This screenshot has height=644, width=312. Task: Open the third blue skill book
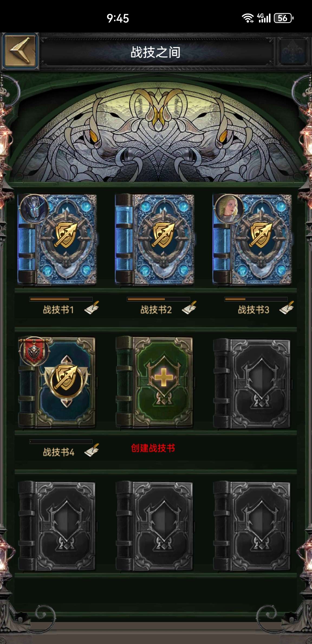(252, 239)
